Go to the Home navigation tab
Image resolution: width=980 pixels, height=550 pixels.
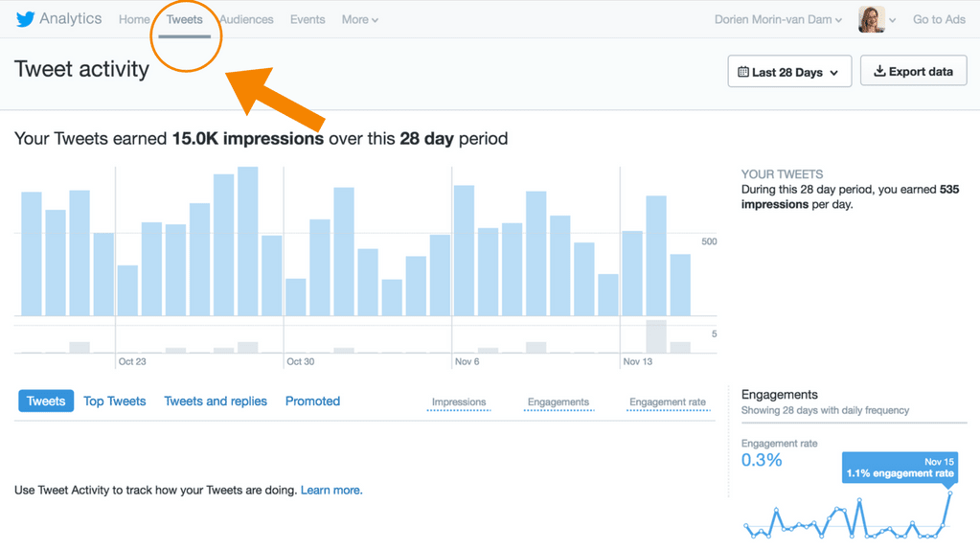pyautogui.click(x=134, y=19)
